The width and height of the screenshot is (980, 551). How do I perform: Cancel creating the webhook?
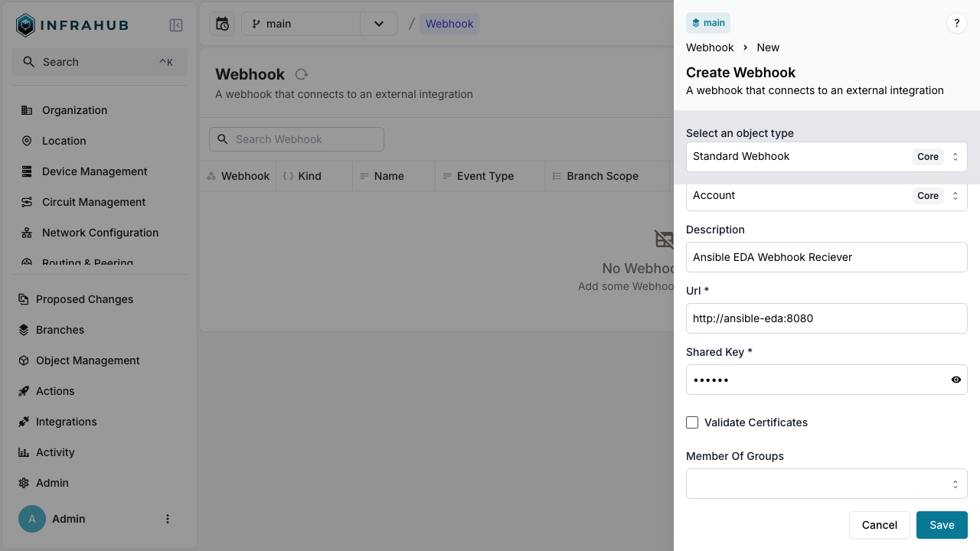click(x=879, y=525)
